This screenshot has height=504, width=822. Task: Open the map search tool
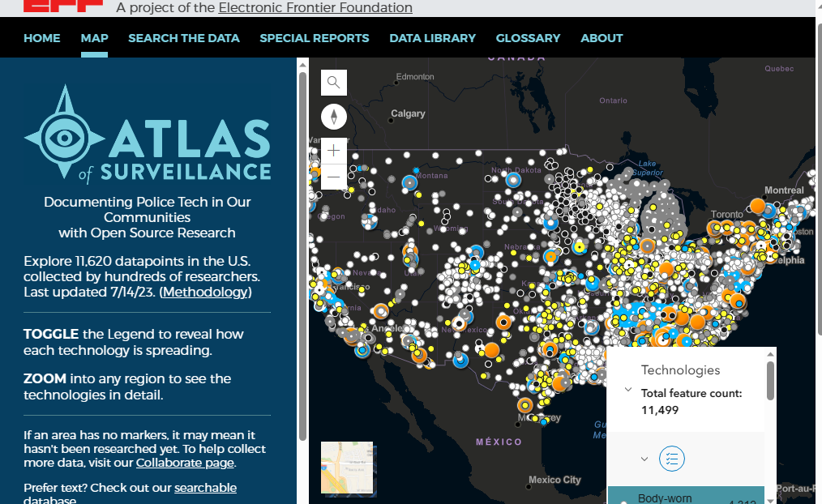tap(334, 83)
